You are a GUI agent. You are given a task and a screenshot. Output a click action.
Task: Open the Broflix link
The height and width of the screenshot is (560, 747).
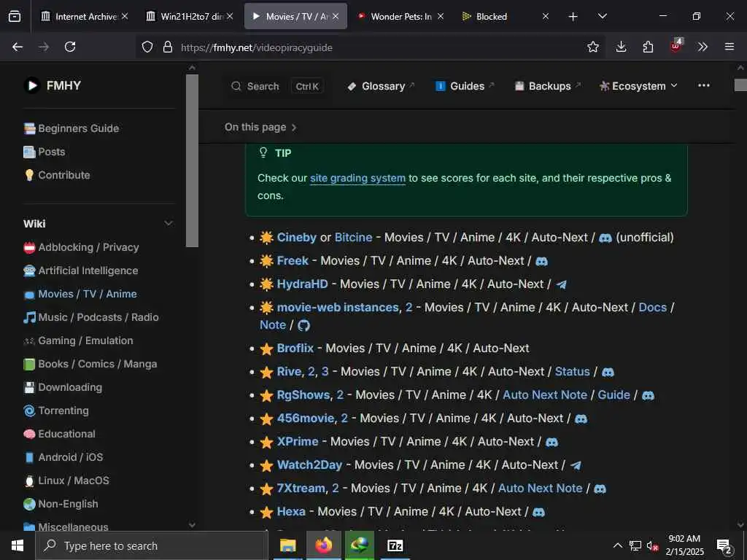click(295, 349)
